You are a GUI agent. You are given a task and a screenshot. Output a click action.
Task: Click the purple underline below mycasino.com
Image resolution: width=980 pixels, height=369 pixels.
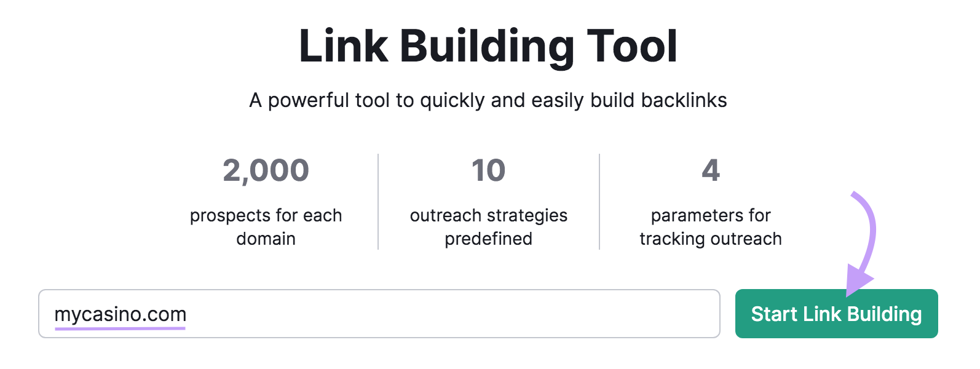click(121, 330)
